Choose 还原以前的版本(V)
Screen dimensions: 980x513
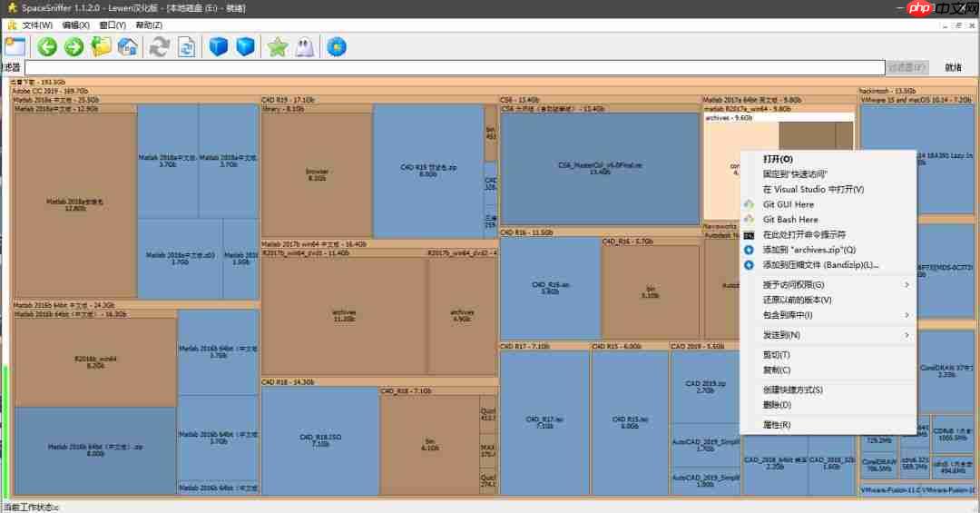pos(828,300)
